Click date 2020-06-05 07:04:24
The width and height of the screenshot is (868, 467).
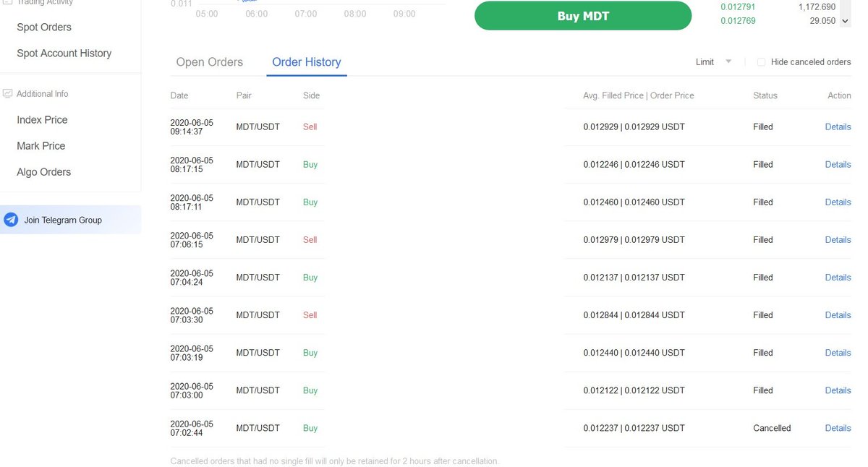point(192,278)
